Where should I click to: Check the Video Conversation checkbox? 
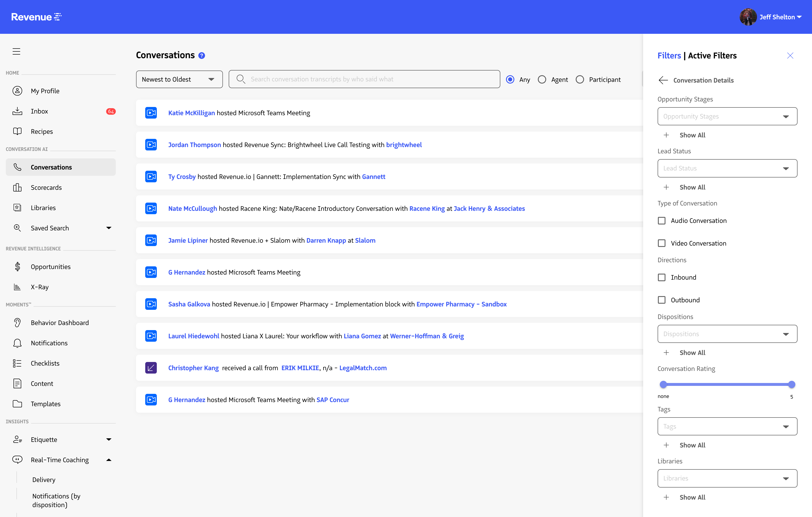[x=662, y=243]
